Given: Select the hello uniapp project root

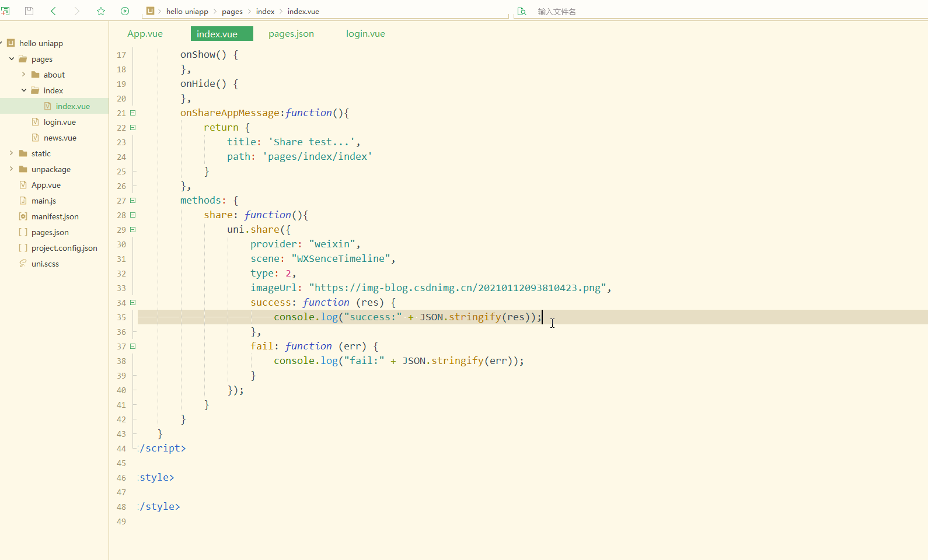Looking at the screenshot, I should click(41, 43).
